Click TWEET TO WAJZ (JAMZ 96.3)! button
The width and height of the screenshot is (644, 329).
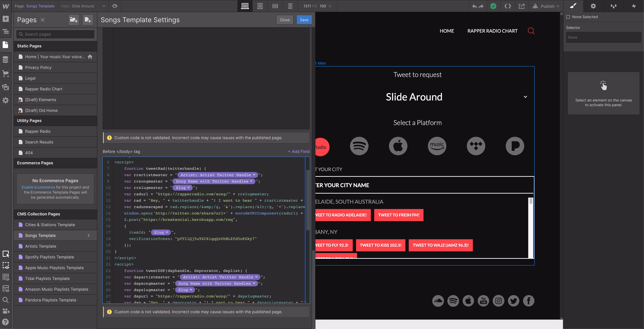[441, 245]
